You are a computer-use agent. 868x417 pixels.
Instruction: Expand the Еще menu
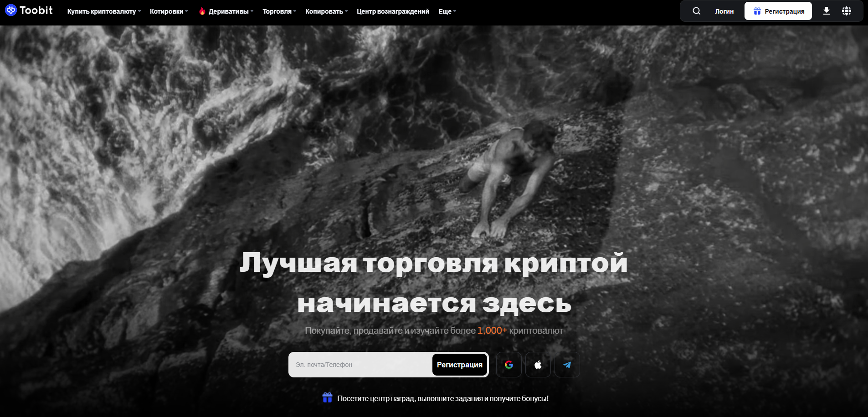[447, 11]
